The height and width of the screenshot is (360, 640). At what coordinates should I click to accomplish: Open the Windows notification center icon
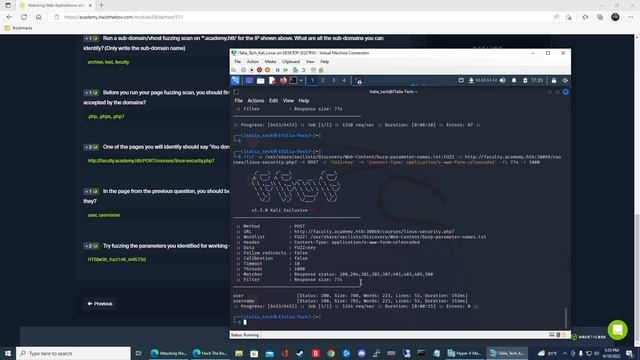coord(629,353)
